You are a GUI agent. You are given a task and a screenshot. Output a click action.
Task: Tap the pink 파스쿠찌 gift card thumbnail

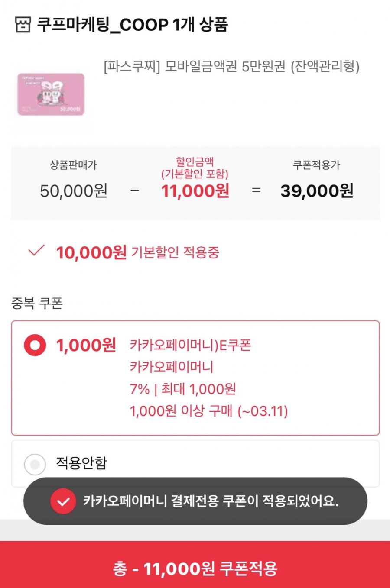pos(51,94)
